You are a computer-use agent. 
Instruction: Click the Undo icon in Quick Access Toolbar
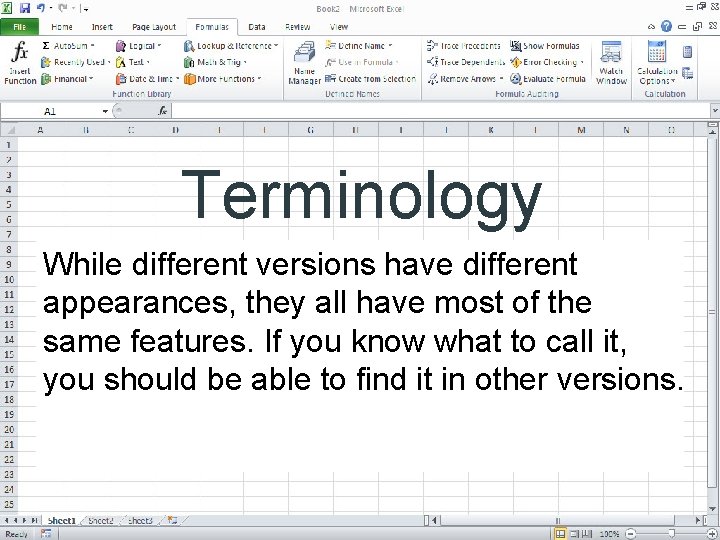41,8
